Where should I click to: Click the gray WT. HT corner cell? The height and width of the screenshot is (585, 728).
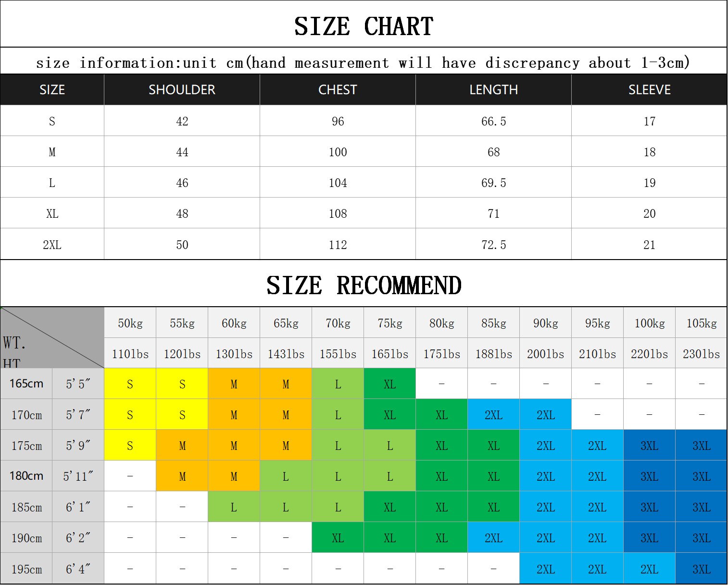pyautogui.click(x=52, y=338)
